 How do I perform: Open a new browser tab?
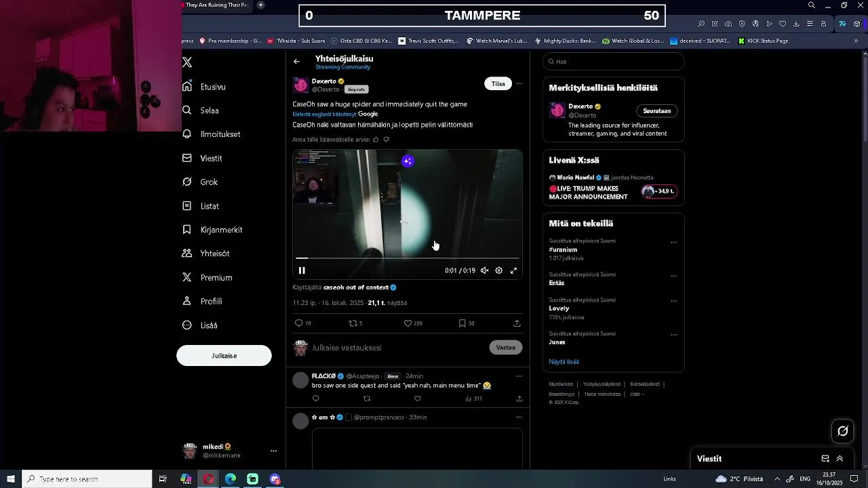tap(260, 5)
